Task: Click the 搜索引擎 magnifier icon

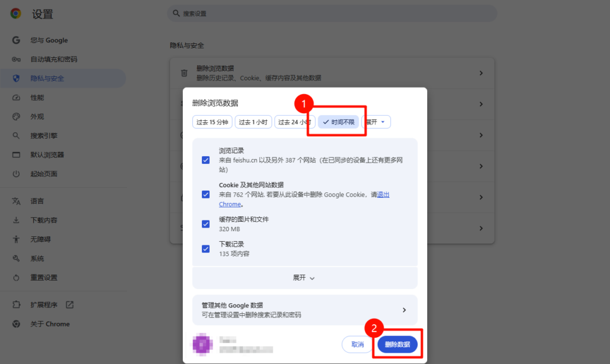Action: (16, 136)
